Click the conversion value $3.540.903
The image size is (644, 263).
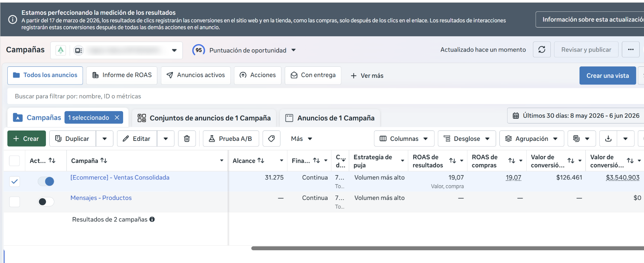[623, 177]
